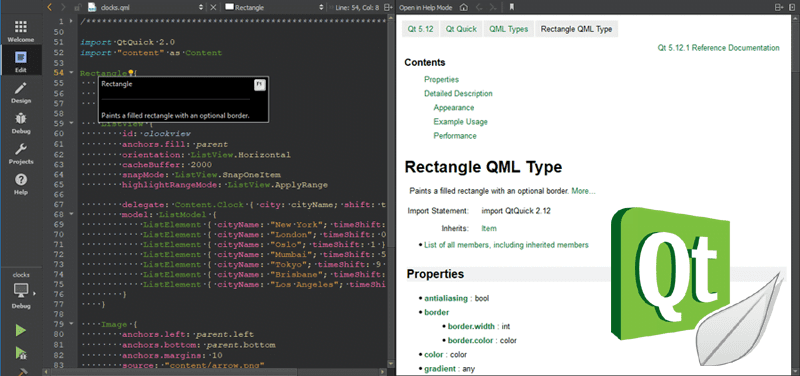Open Qt Quick breadcrumb
This screenshot has height=376, width=800.
click(x=461, y=29)
